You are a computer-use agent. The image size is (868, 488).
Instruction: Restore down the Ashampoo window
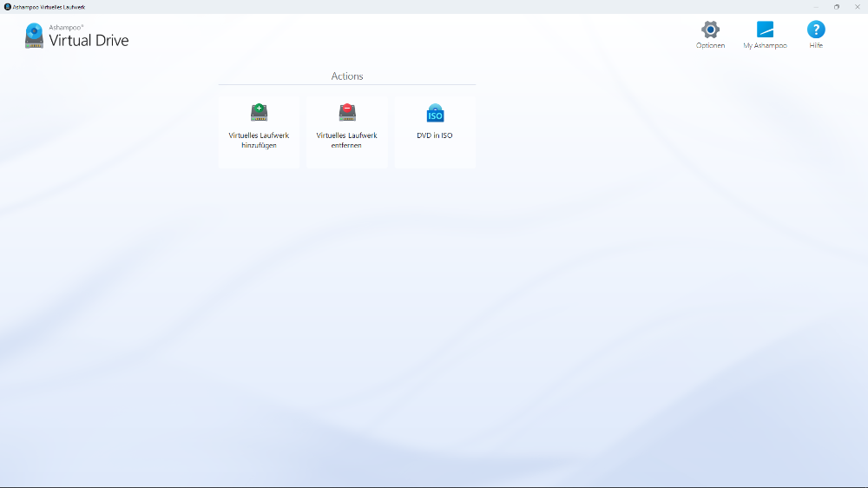[837, 7]
